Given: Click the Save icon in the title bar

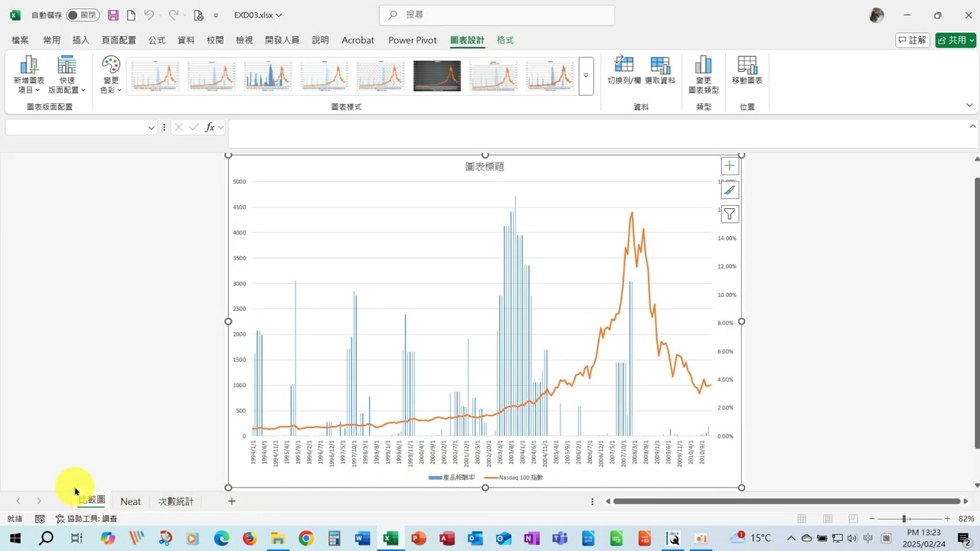Looking at the screenshot, I should tap(113, 15).
